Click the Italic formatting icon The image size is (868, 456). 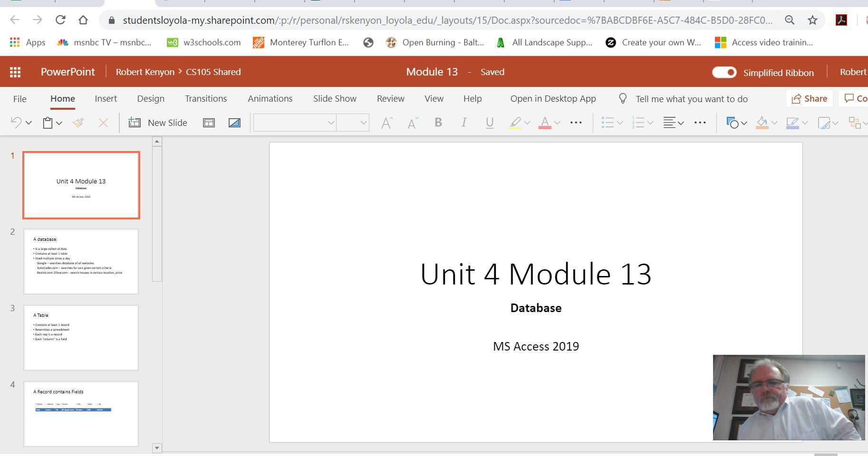click(463, 123)
